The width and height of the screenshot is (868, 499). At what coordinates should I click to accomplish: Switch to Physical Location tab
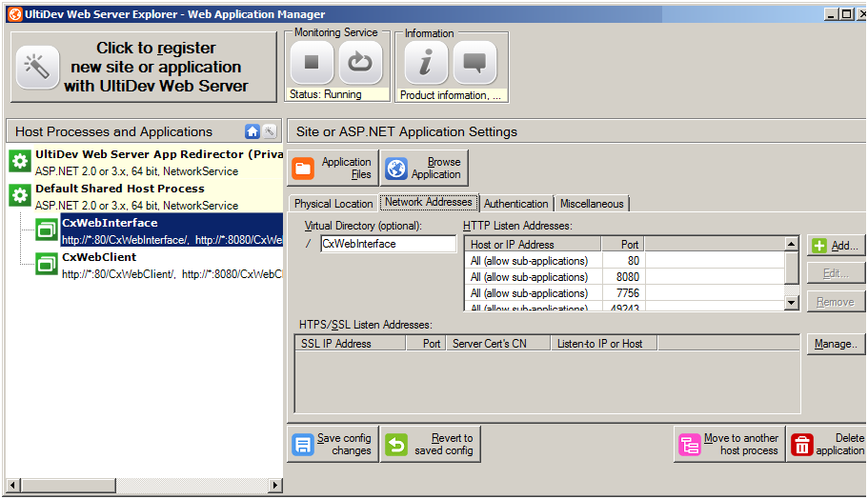(333, 204)
